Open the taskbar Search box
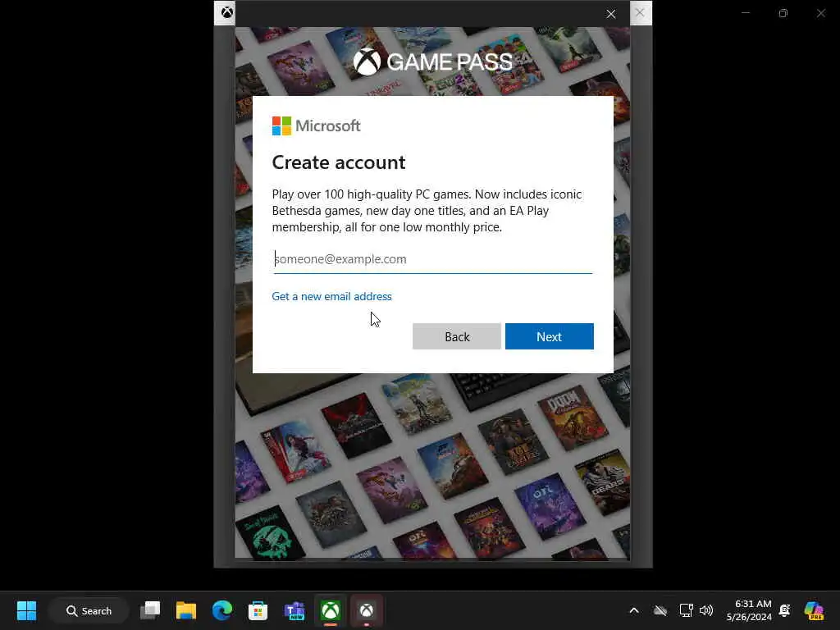840x630 pixels. pyautogui.click(x=89, y=610)
